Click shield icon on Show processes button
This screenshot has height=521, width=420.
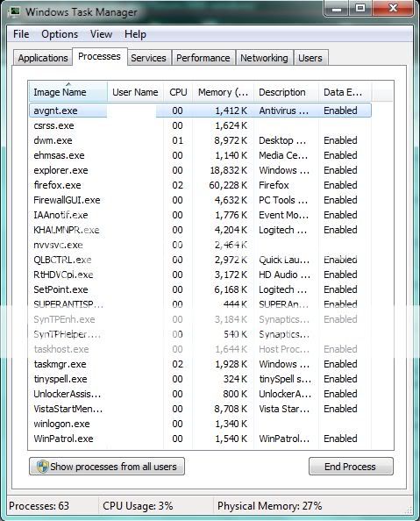tap(43, 466)
